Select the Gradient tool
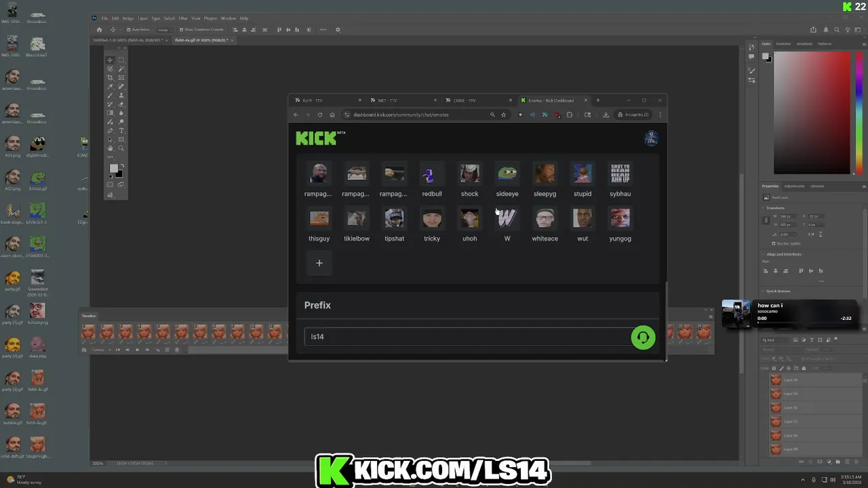Image resolution: width=868 pixels, height=488 pixels. (x=110, y=113)
